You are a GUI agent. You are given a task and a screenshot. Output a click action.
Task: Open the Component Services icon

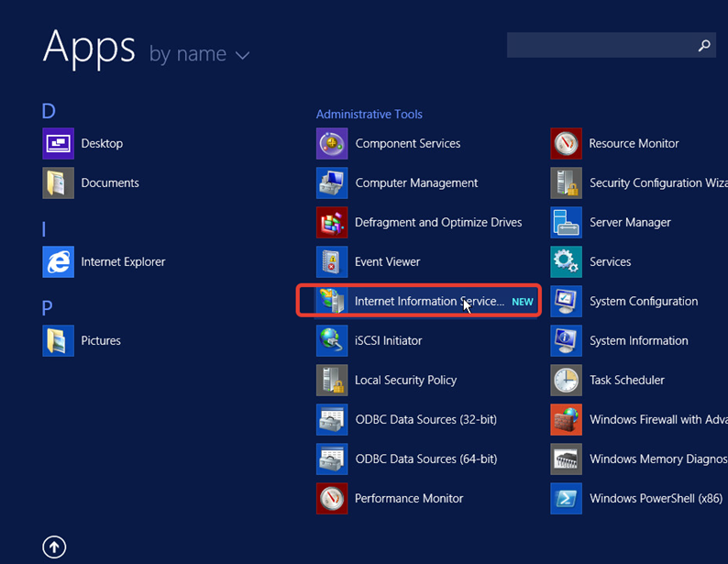[332, 143]
